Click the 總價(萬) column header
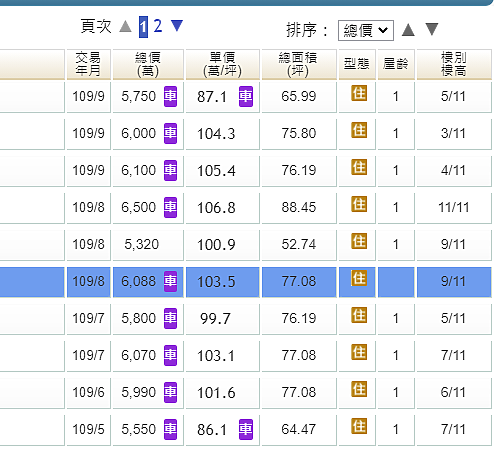The height and width of the screenshot is (450, 494). [x=148, y=64]
